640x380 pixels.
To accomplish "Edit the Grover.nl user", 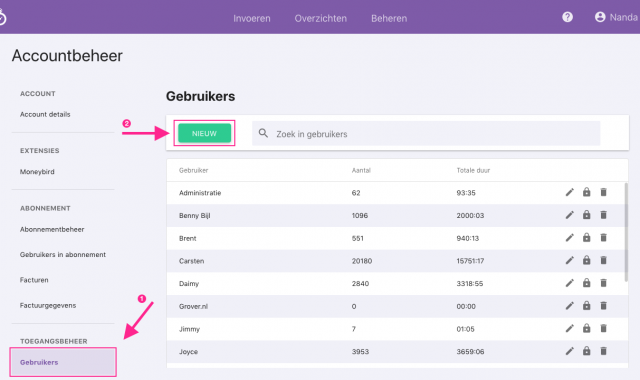I will point(569,306).
